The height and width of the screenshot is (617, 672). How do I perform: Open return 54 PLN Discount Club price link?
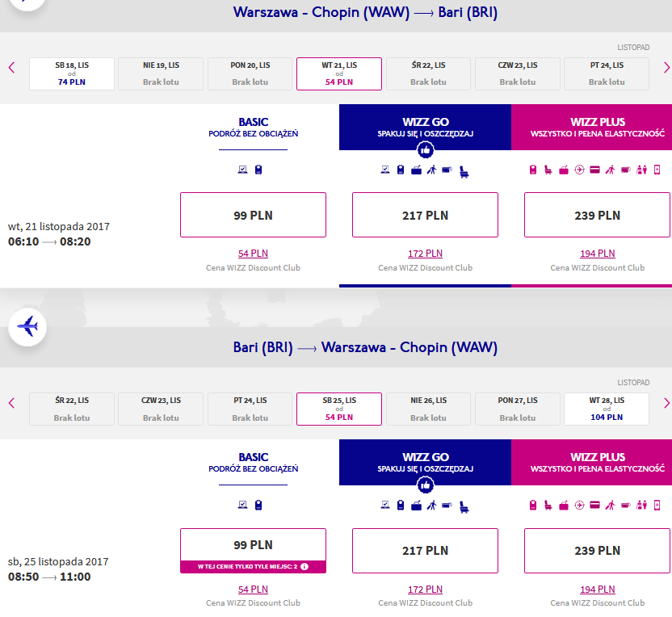(x=253, y=590)
